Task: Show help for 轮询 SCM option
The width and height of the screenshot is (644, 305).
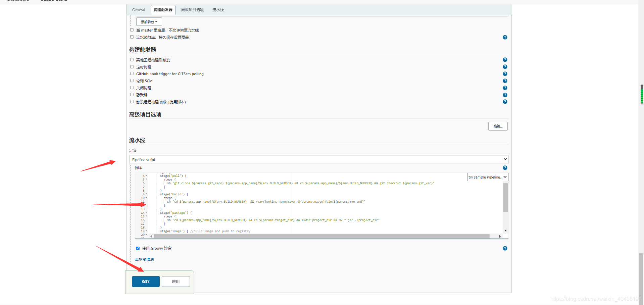Action: point(505,81)
